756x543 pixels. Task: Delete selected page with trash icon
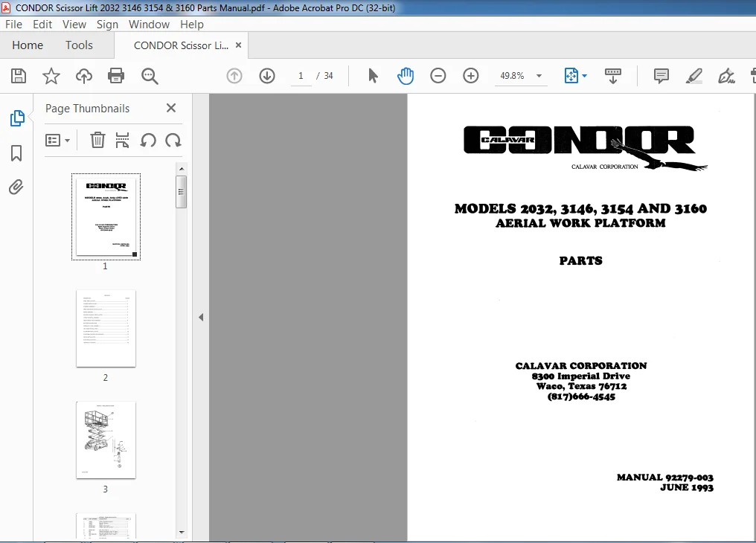[x=97, y=140]
